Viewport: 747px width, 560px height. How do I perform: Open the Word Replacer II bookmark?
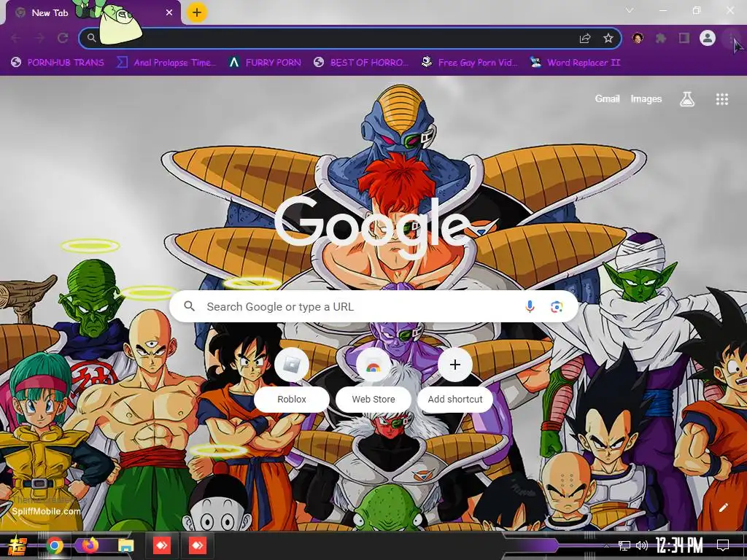coord(575,63)
